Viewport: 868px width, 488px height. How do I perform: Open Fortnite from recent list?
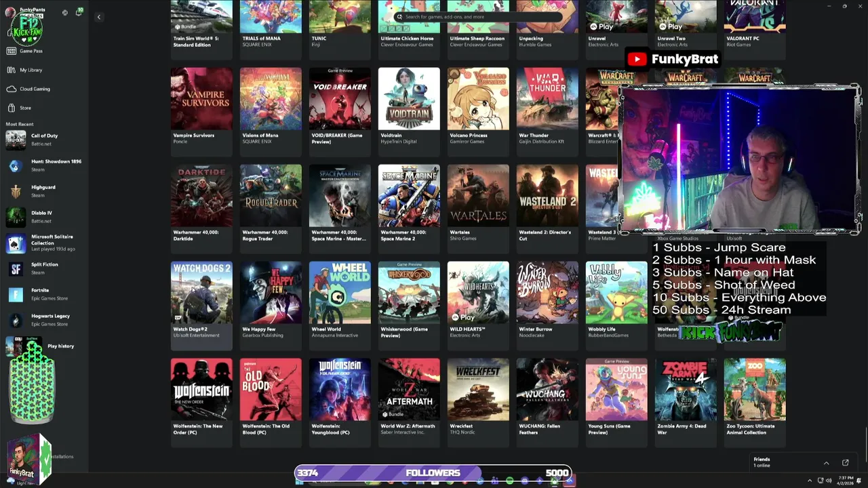coord(44,294)
